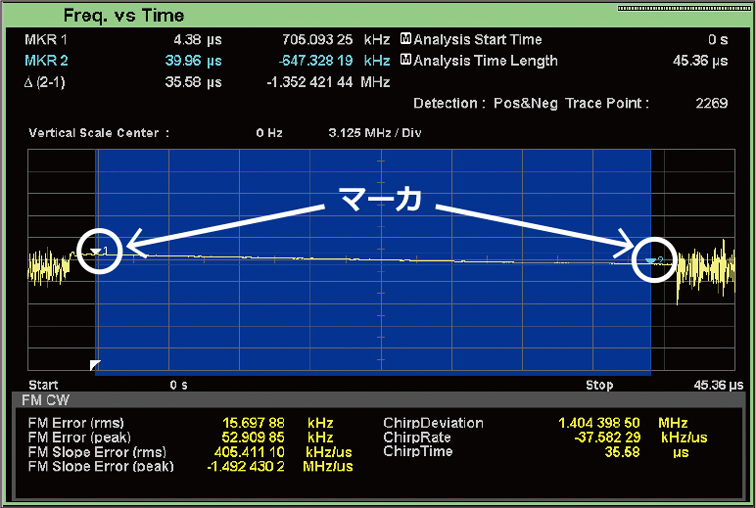Click the M icon beside Analysis Time Length
Screen dimensions: 756x508
[x=405, y=60]
